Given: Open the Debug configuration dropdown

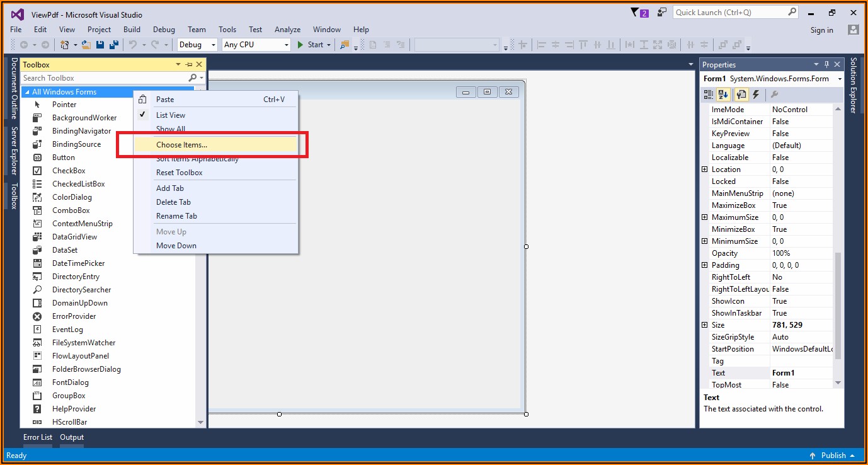Looking at the screenshot, I should coord(197,45).
